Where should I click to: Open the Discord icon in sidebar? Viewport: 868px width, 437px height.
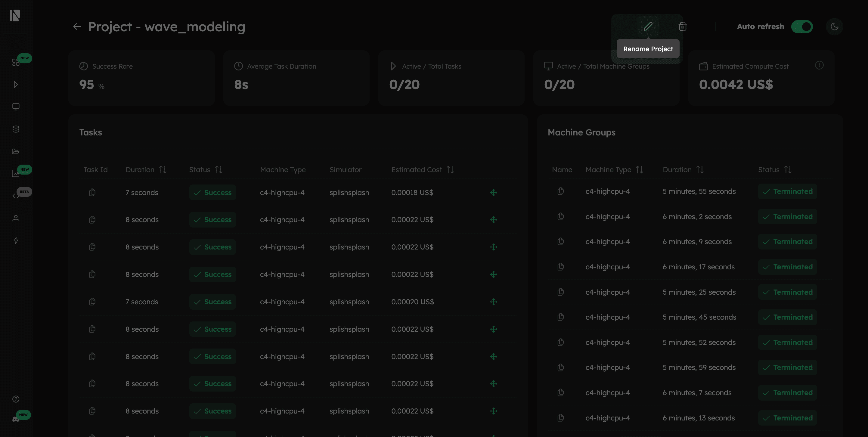click(x=16, y=419)
